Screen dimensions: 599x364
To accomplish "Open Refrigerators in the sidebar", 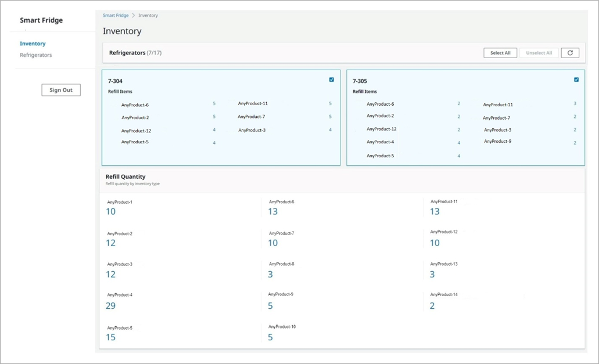I will [x=36, y=55].
